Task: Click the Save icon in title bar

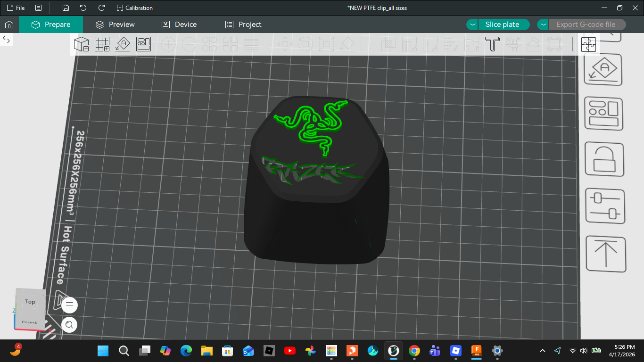Action: tap(66, 8)
